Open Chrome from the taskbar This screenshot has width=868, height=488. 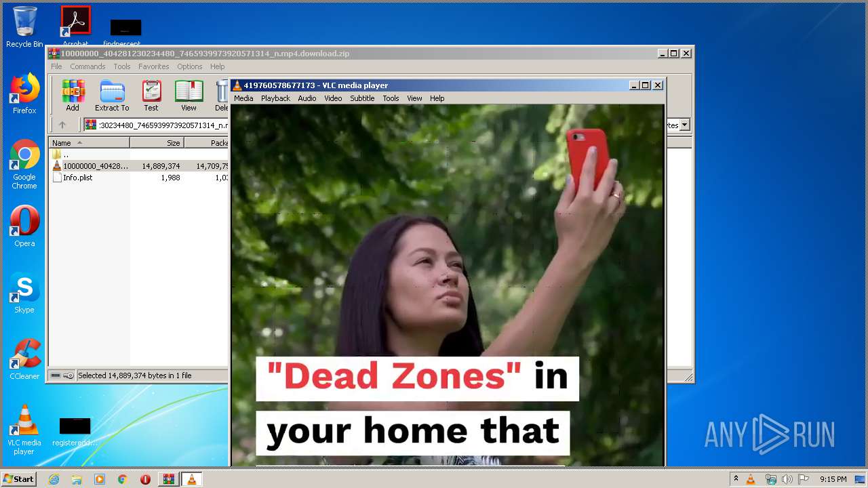tap(123, 479)
